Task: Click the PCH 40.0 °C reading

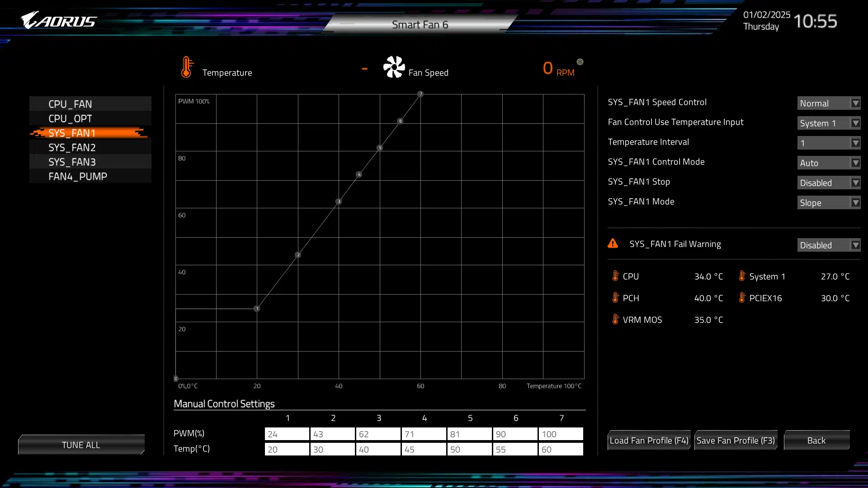Action: point(708,298)
